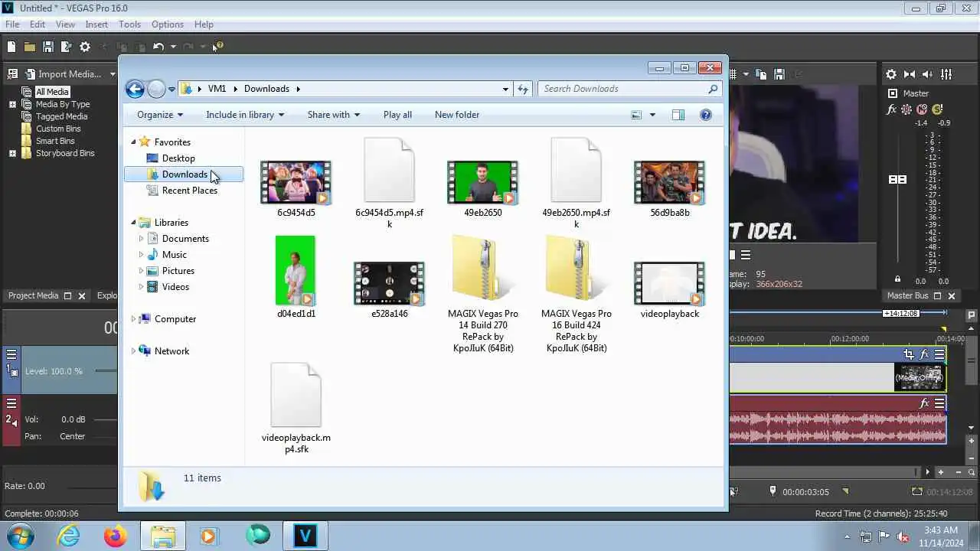The width and height of the screenshot is (980, 551).
Task: Open the Undo history dropdown arrow
Action: 173,47
